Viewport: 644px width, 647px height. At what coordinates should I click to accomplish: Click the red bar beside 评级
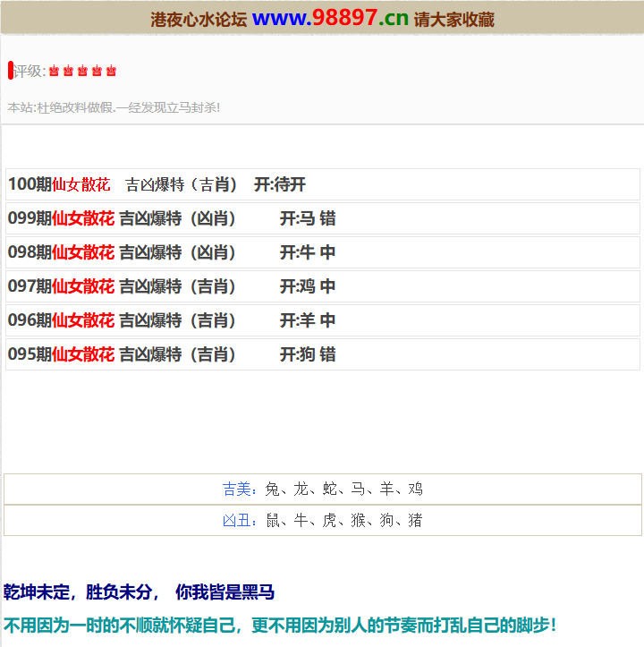click(x=11, y=71)
